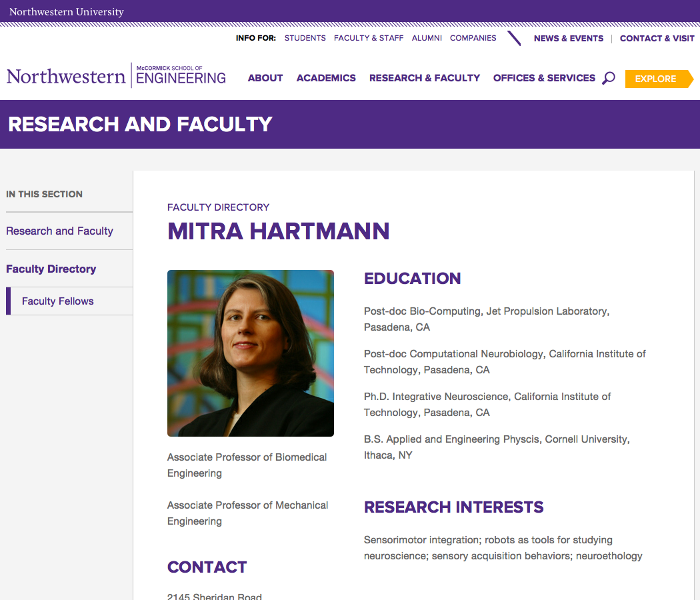Click 'Sensorimotor integration' research interests text
The height and width of the screenshot is (600, 700).
[x=503, y=548]
